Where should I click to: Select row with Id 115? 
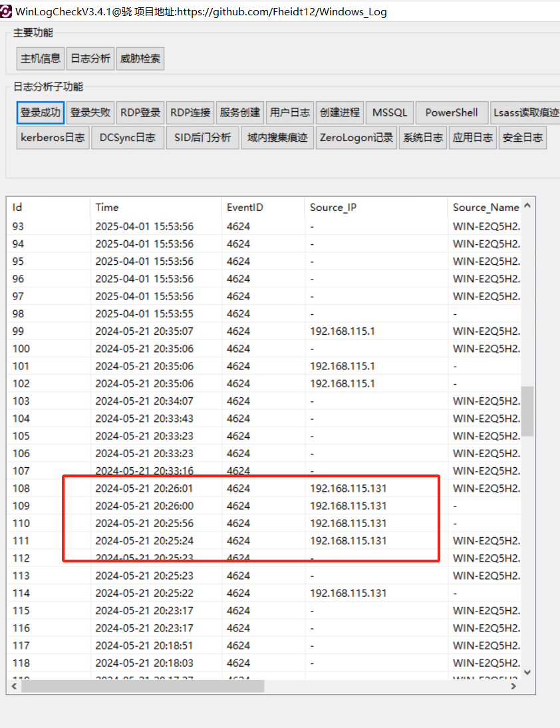tap(264, 611)
